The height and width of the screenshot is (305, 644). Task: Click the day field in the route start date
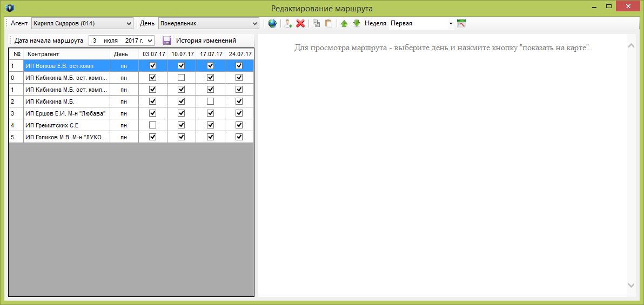click(x=95, y=40)
